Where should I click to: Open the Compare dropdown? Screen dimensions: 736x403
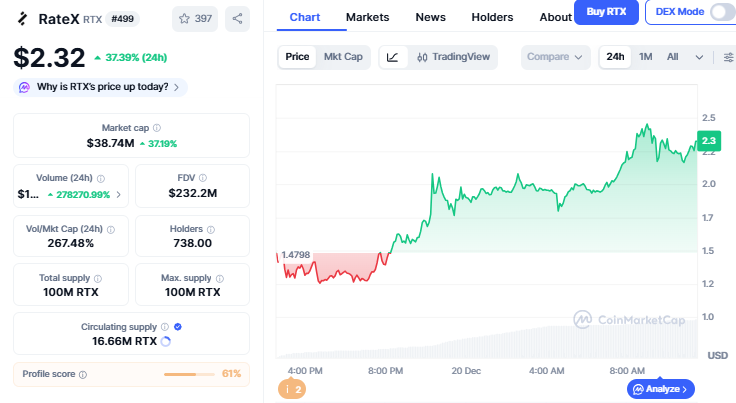[x=555, y=57]
